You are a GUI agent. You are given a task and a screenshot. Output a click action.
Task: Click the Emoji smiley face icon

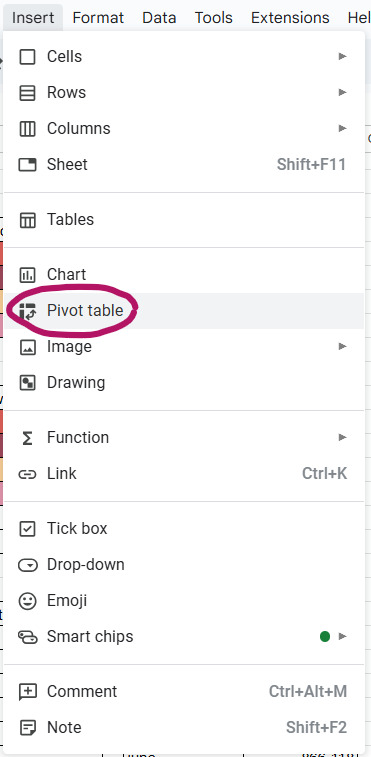click(27, 601)
